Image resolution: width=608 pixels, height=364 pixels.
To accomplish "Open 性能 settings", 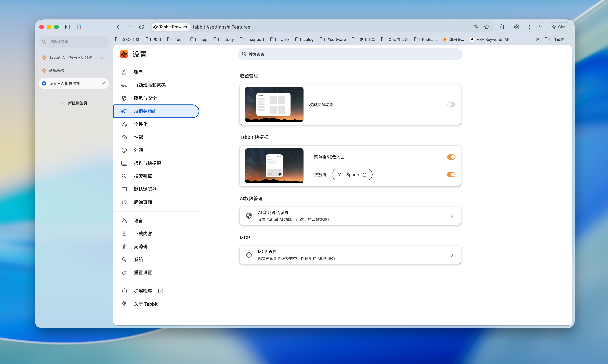I will 156,137.
